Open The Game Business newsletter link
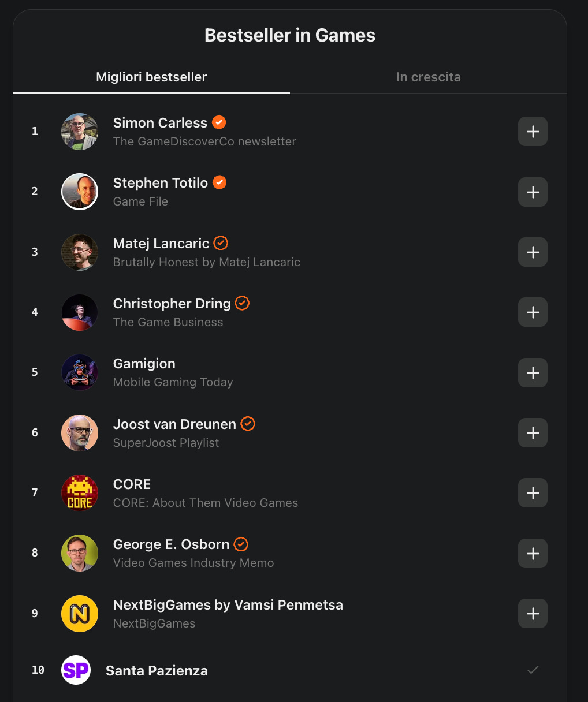This screenshot has width=588, height=702. 168,322
